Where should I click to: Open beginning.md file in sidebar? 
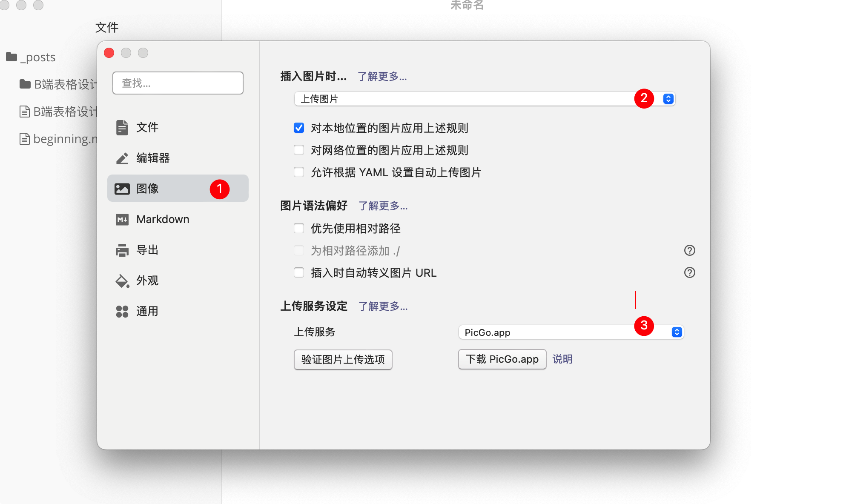tap(60, 139)
